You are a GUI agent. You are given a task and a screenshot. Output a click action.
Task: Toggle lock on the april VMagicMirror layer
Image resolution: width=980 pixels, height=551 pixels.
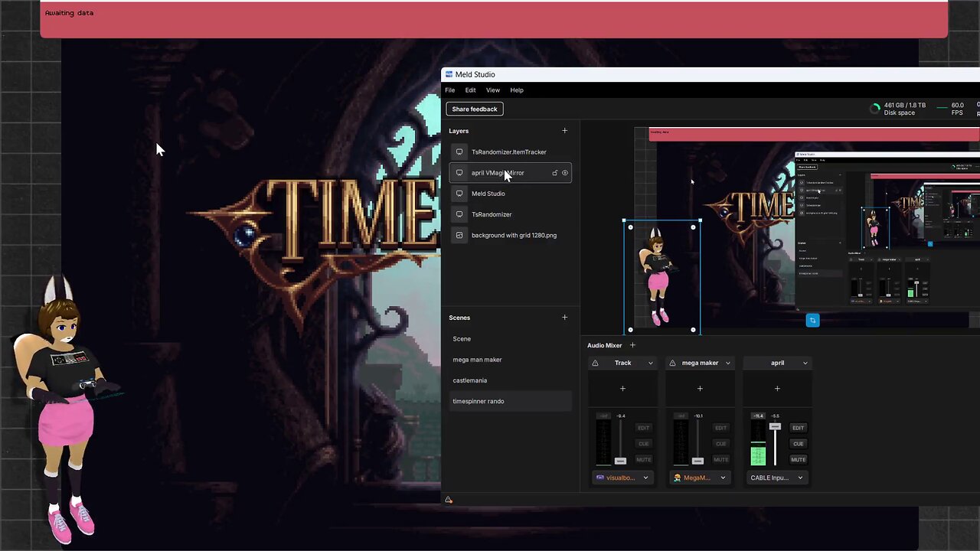[x=555, y=173]
